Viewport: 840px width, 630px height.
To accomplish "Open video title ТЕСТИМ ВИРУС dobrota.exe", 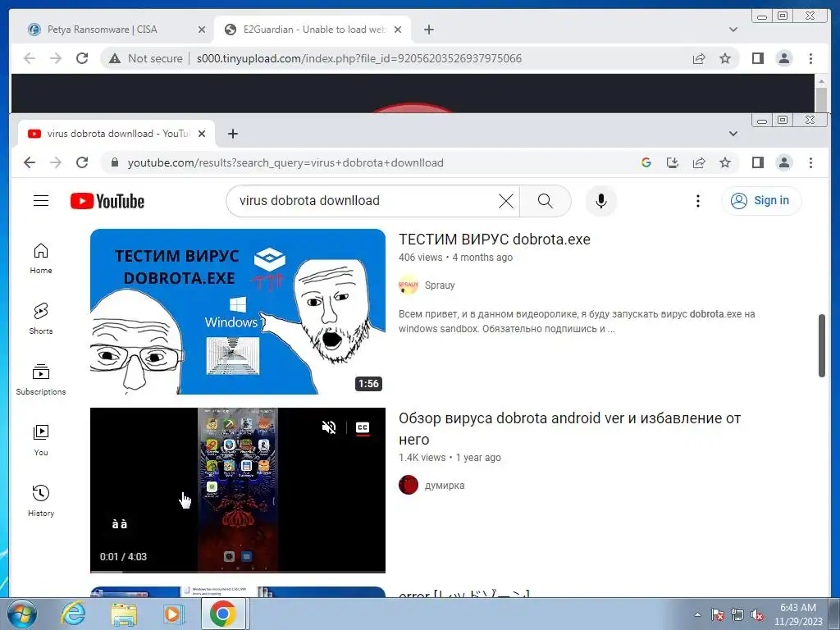I will click(495, 240).
